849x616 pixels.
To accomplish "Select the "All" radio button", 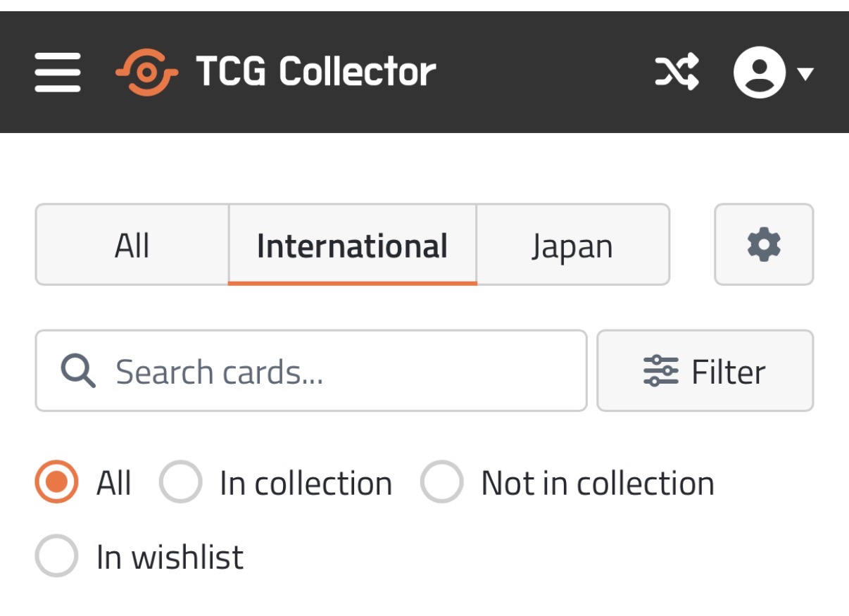I will point(56,482).
